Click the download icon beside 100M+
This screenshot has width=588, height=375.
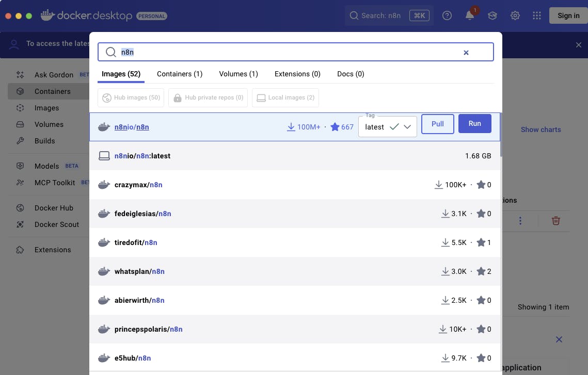(291, 127)
